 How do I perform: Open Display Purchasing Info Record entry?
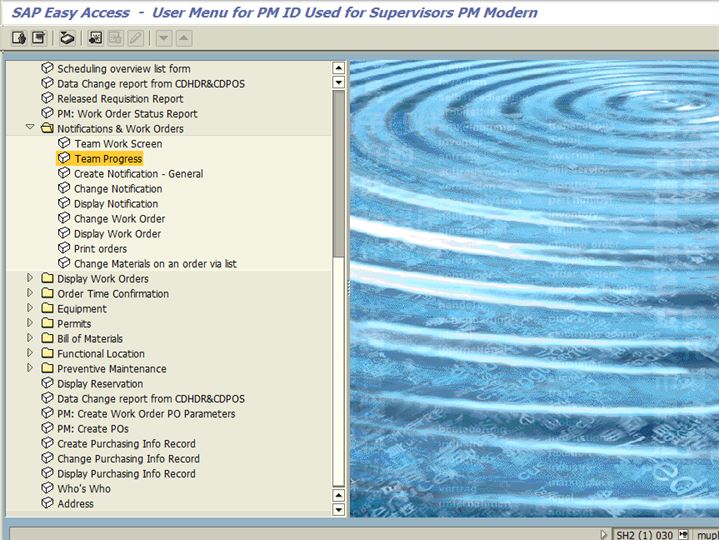point(126,474)
